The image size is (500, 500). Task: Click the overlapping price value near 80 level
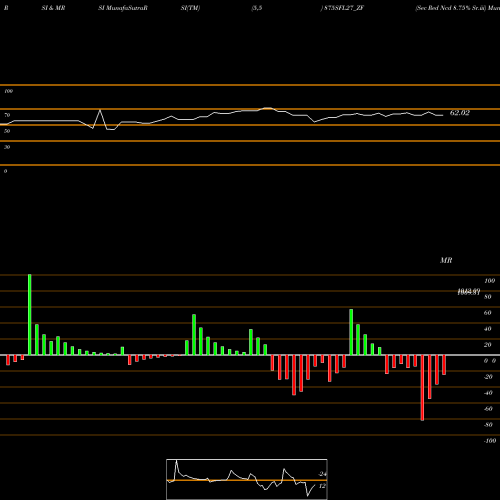[469, 292]
